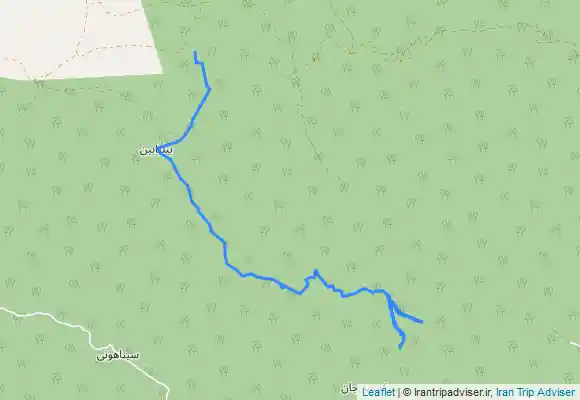Click the small pointed spike in the route
The image size is (580, 400).
coord(316,271)
